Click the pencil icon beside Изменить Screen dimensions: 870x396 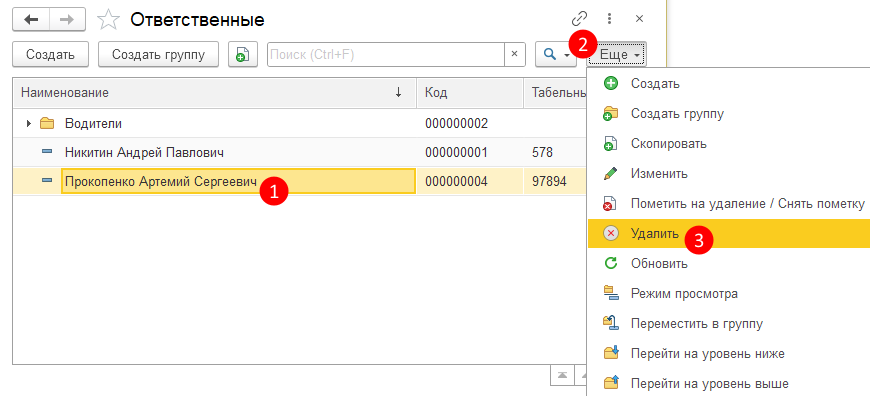pos(610,174)
